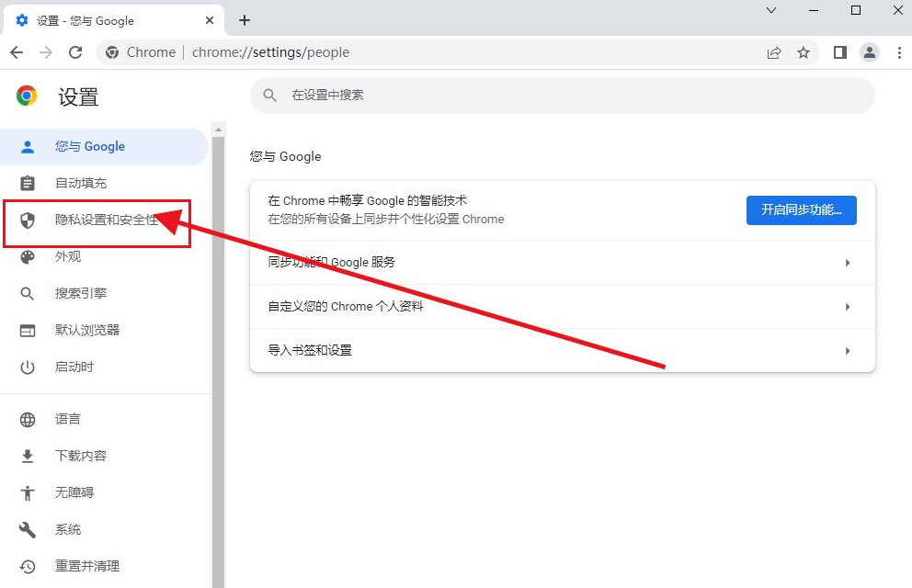Open 重置并清理 settings
The height and width of the screenshot is (588, 912).
[105, 566]
